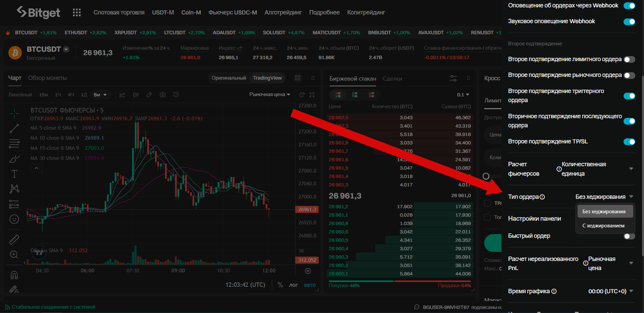Viewport: 644px width, 313px height.
Task: Enable limit order second confirmation
Action: point(629,59)
